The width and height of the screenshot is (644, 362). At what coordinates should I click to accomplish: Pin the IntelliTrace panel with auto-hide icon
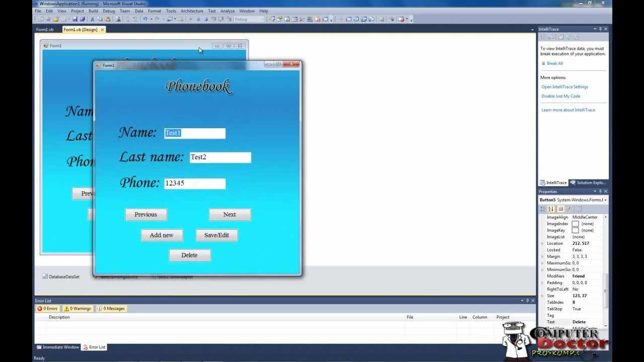coord(600,29)
